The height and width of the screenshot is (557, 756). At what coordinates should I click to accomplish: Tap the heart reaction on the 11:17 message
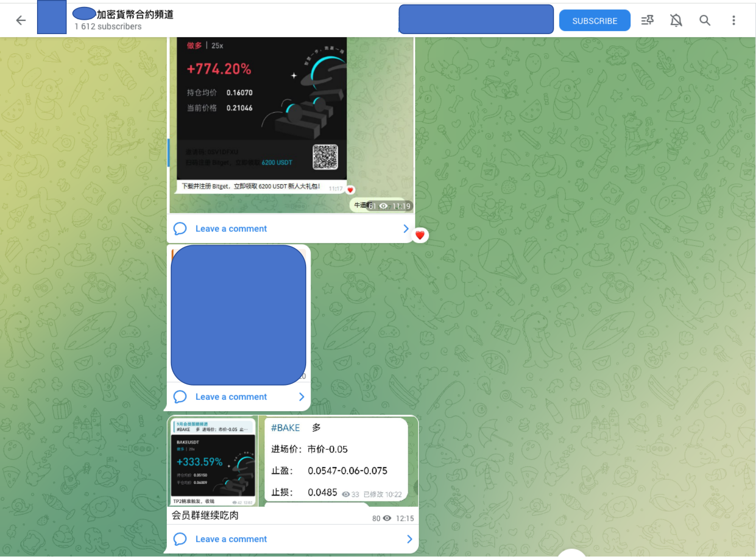click(350, 190)
